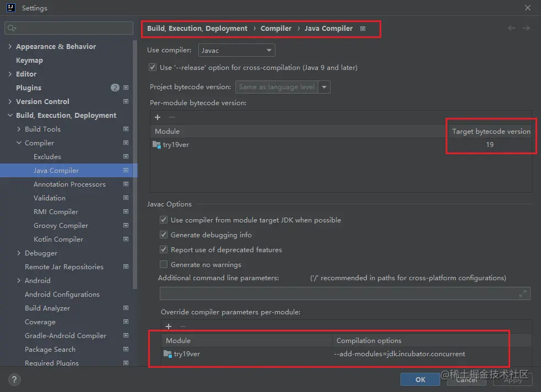Remove the selected override compiler parameters entry
Image resolution: width=541 pixels, height=392 pixels.
point(183,326)
